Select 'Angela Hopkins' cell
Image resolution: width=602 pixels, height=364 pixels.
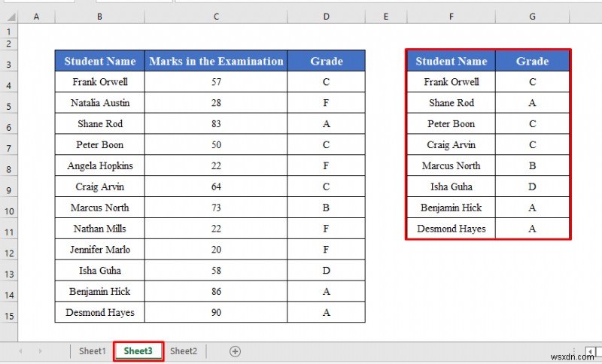point(100,165)
